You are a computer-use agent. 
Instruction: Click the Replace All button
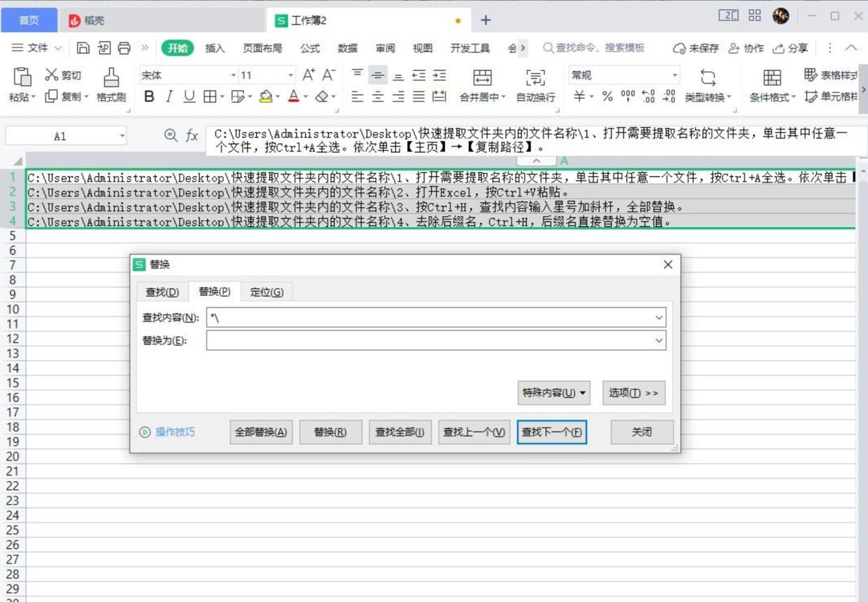pyautogui.click(x=261, y=432)
